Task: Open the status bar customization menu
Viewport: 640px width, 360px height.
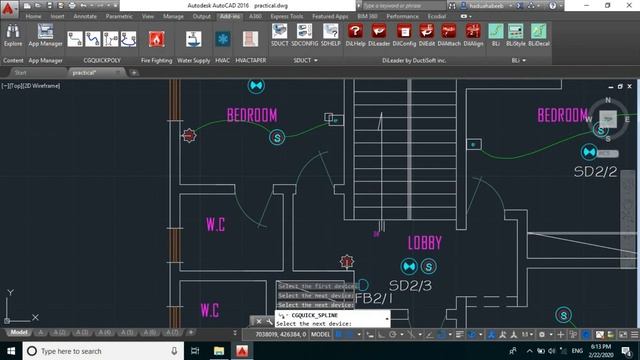Action: point(634,335)
